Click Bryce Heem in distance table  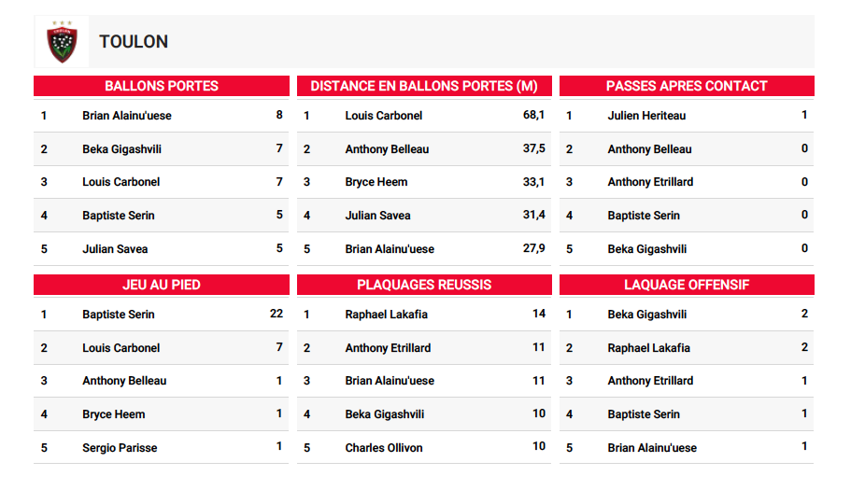click(x=376, y=182)
